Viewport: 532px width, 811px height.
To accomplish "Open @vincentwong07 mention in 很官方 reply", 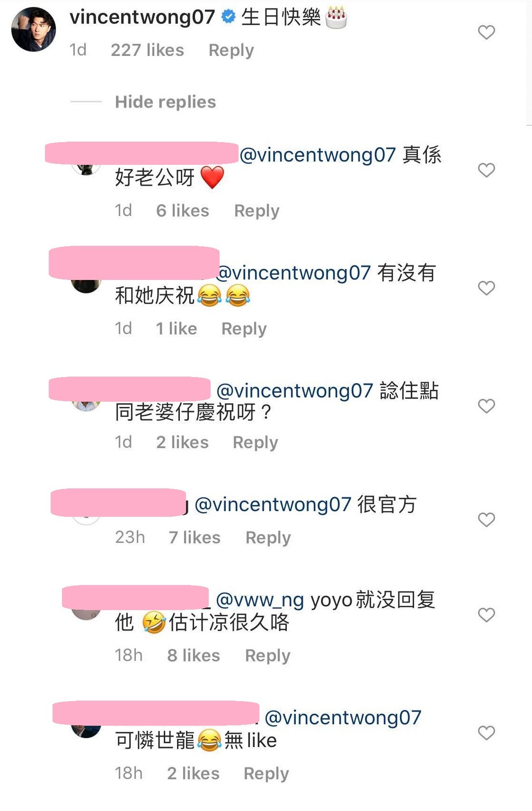I will tap(273, 505).
